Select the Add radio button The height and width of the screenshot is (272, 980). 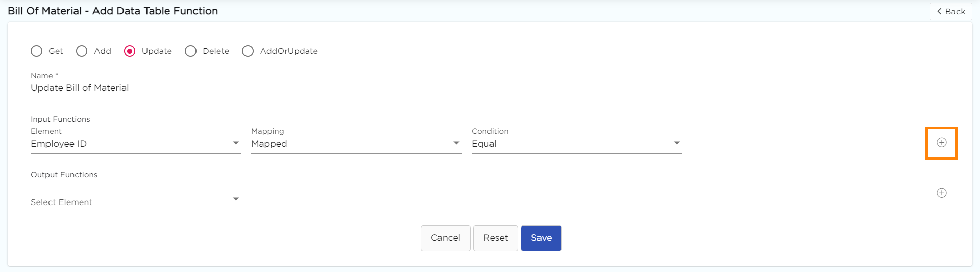82,51
